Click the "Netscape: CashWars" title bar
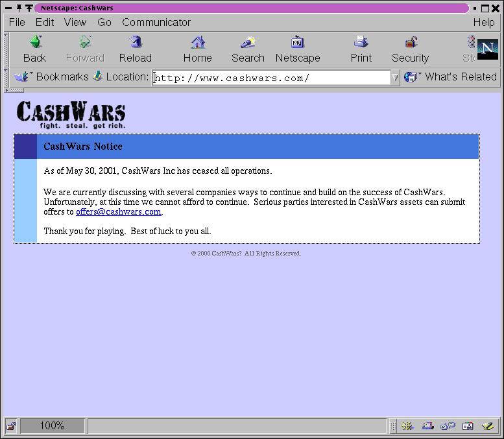The width and height of the screenshot is (504, 439). tap(252, 8)
